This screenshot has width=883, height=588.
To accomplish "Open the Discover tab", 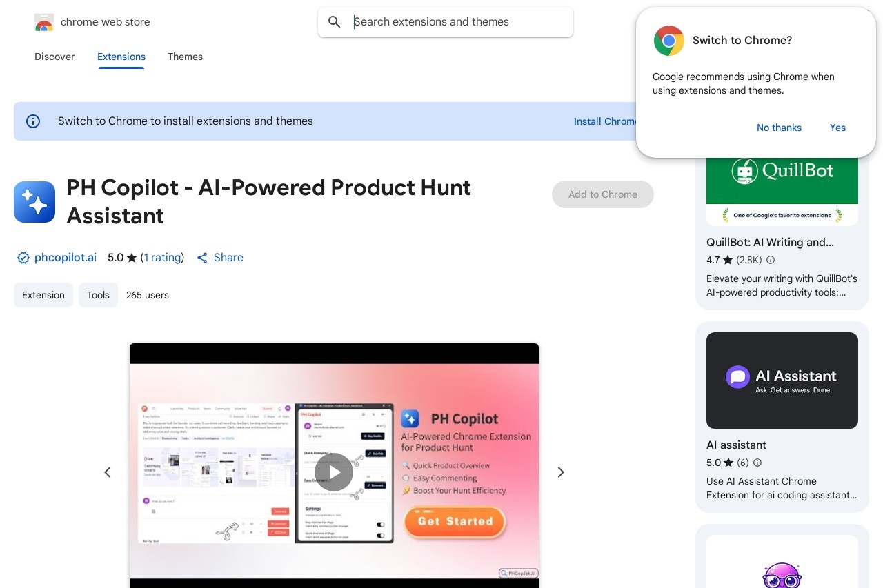I will (x=54, y=57).
